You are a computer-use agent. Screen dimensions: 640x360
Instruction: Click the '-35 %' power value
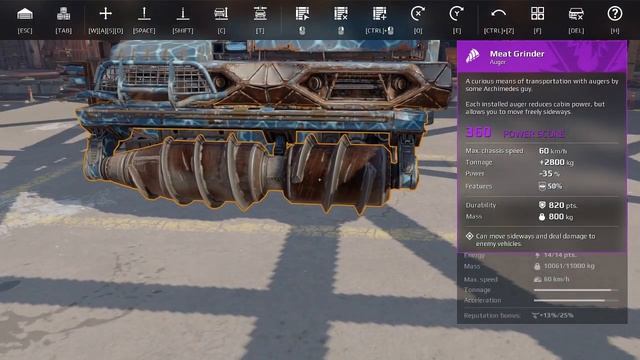pyautogui.click(x=549, y=173)
